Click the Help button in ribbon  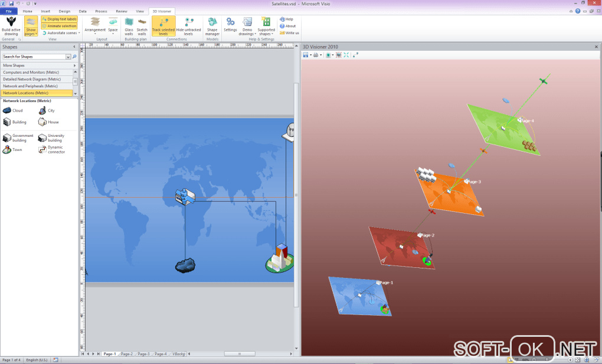tap(286, 19)
